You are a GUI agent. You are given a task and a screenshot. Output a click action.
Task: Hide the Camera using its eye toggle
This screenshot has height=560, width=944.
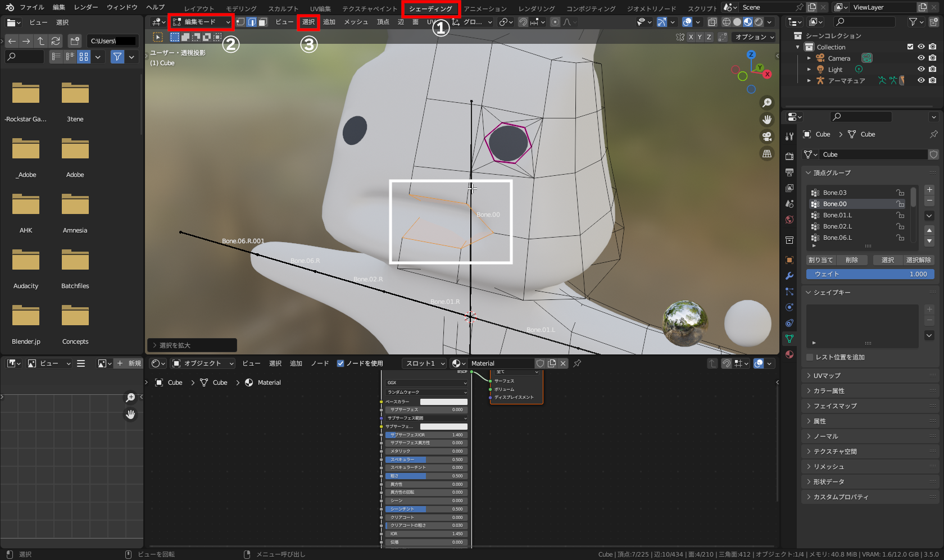[x=921, y=58]
